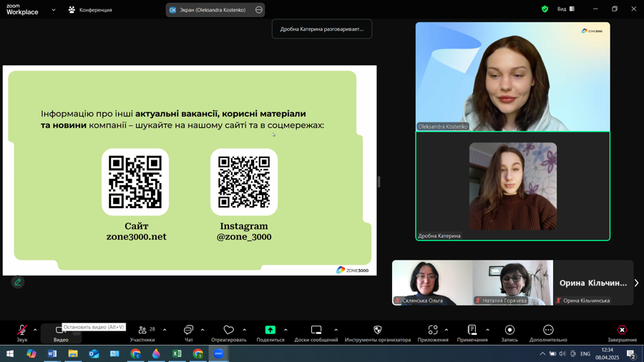
Task: Open the first Chrome taskbar icon
Action: [x=135, y=353]
